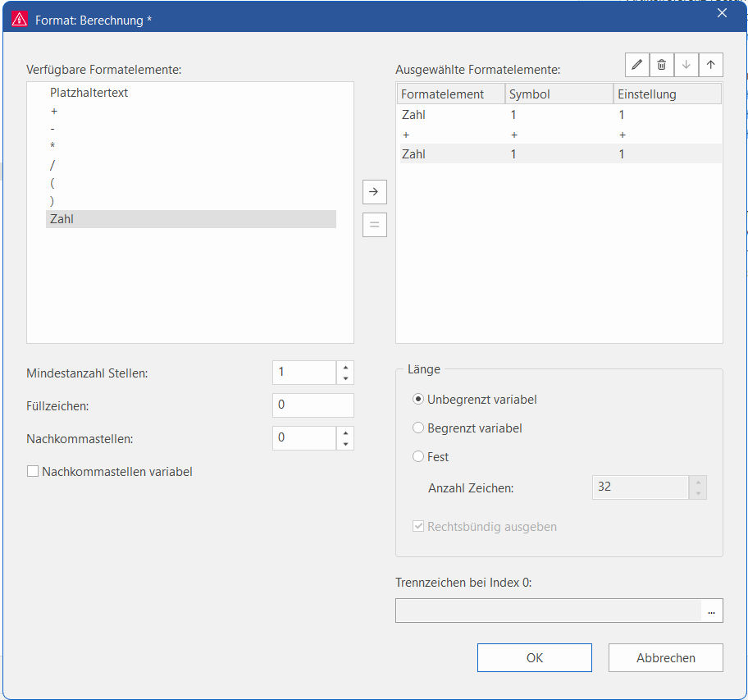Move selected format element up
This screenshot has height=700, width=748.
(x=711, y=65)
